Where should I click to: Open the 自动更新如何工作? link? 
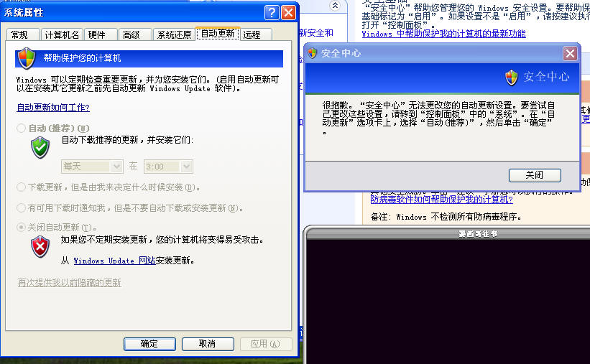pos(53,108)
